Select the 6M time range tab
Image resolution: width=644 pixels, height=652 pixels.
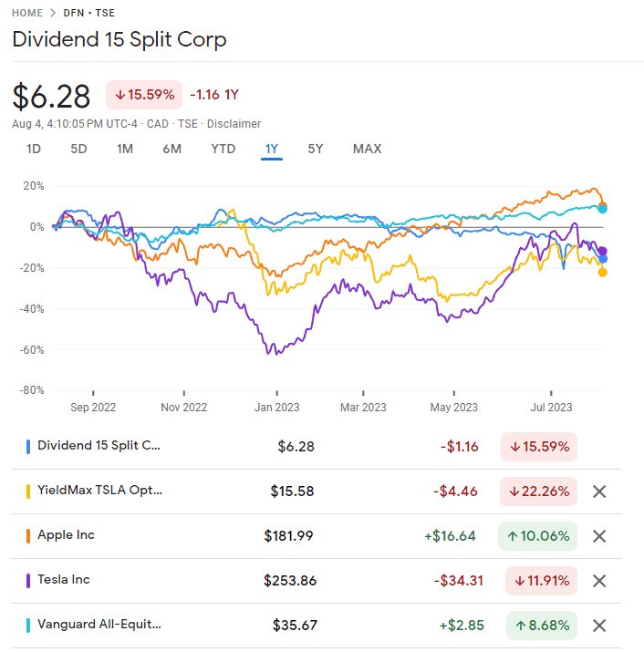[x=171, y=149]
